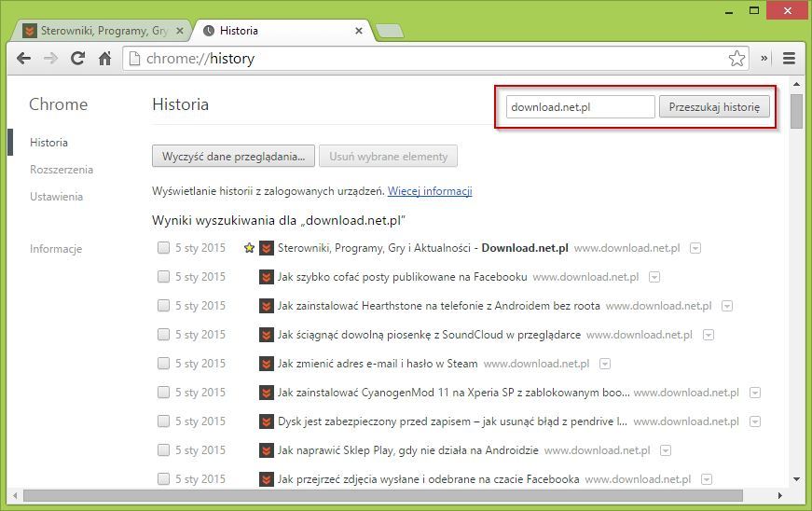Click favicon of 'Sterowniki, Programy, Gry i Aktualności' entry
Viewport: 812px width, 511px height.
[x=267, y=248]
